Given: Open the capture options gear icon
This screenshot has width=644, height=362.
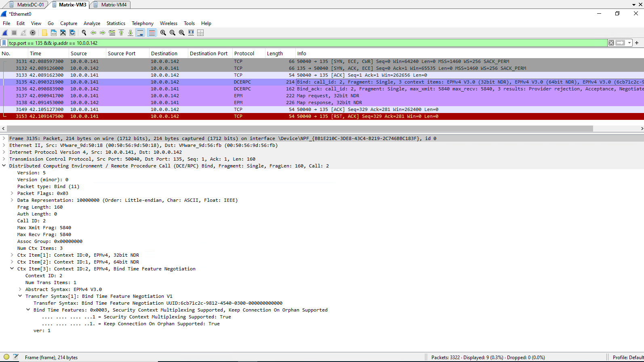Looking at the screenshot, I should pos(33,33).
